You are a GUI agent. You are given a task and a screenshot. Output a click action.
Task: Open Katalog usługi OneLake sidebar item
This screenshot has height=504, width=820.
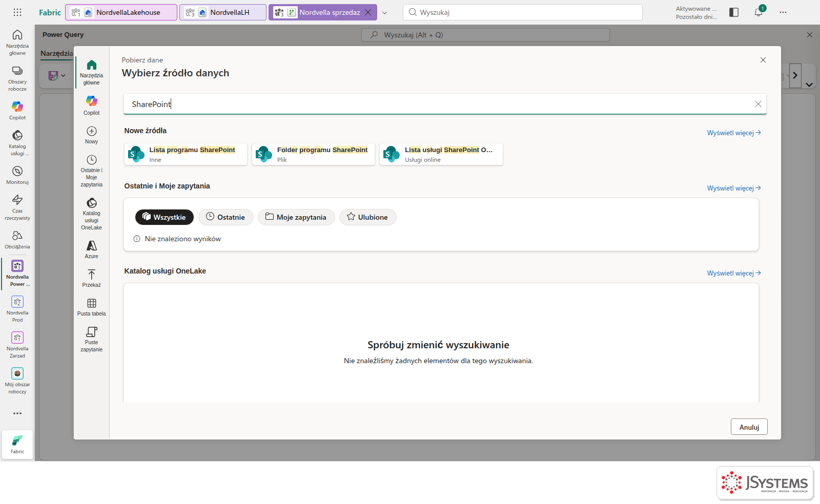tap(92, 214)
